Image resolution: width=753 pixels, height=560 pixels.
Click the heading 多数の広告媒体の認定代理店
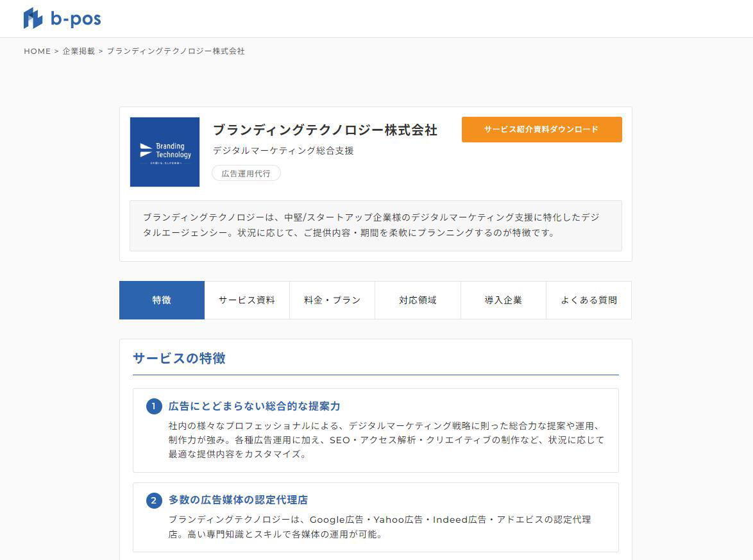tap(238, 500)
